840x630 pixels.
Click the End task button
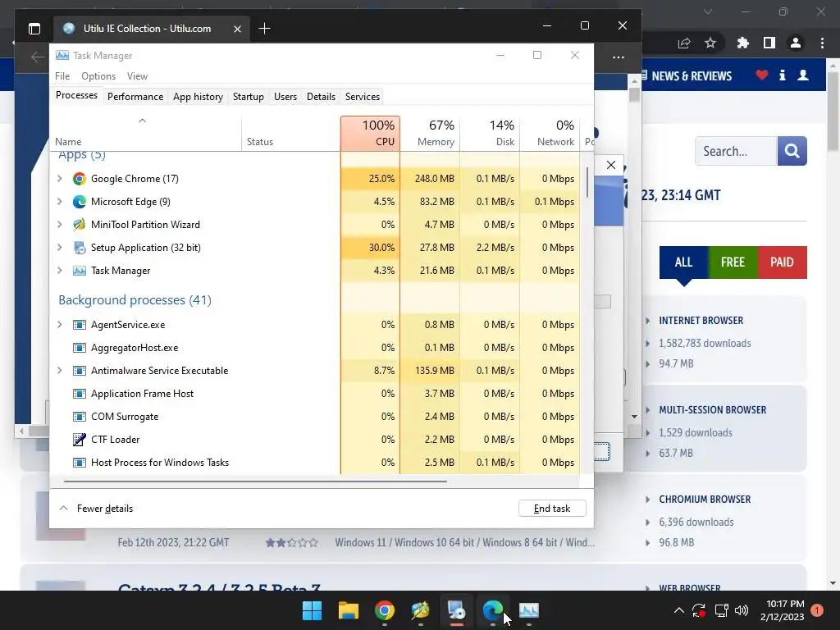click(552, 509)
